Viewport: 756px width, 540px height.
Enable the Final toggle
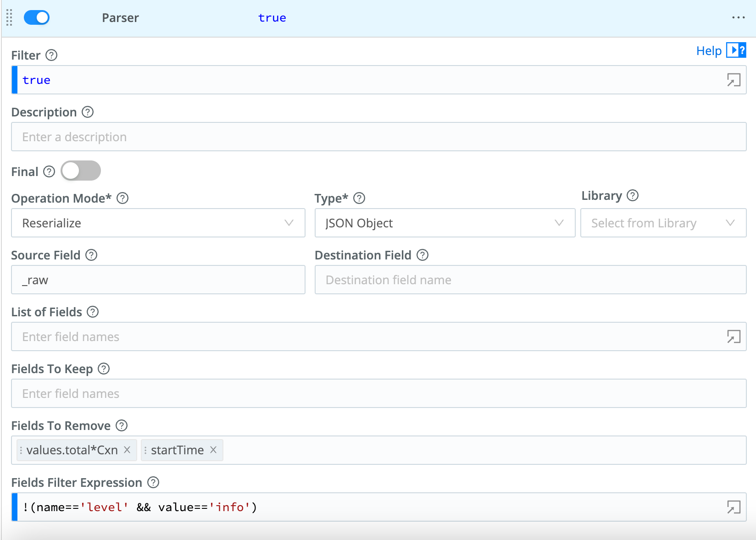(x=80, y=171)
